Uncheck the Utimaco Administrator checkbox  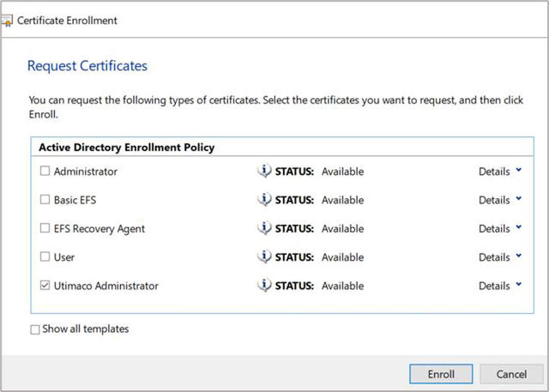coord(45,286)
